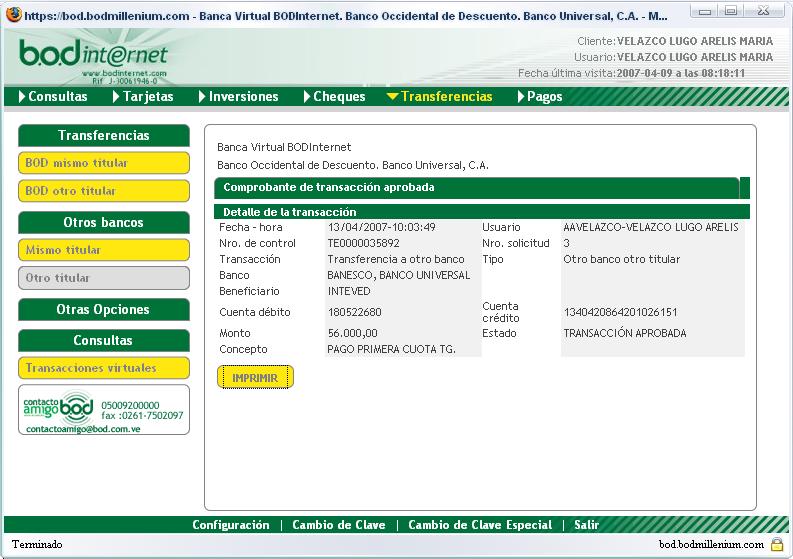Close the browser window
This screenshot has width=793, height=559.
click(x=763, y=11)
